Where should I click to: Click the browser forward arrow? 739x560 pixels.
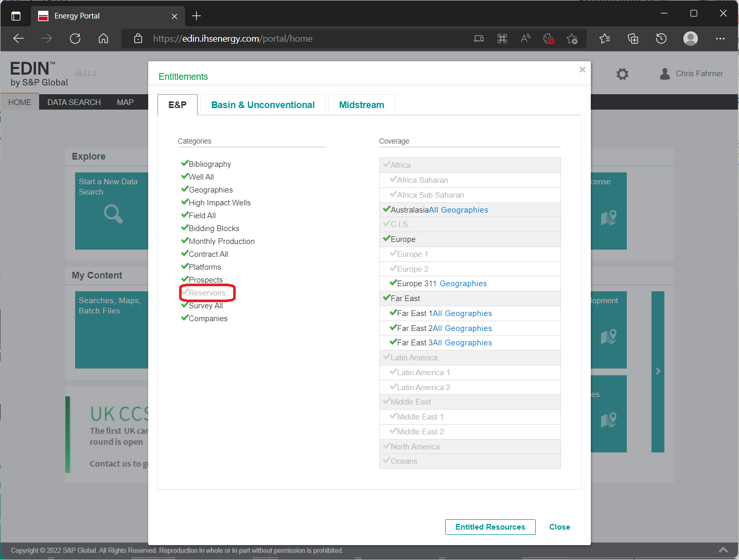click(x=47, y=39)
